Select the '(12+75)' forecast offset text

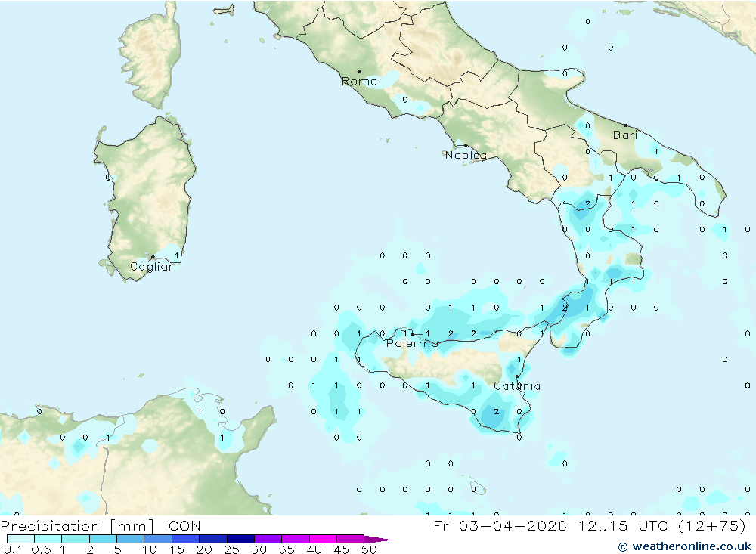[x=712, y=525]
